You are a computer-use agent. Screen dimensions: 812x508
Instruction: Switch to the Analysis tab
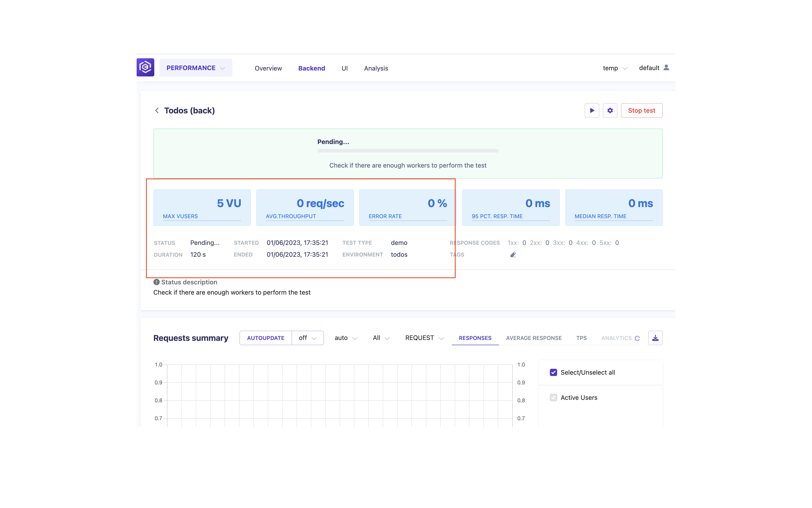376,68
